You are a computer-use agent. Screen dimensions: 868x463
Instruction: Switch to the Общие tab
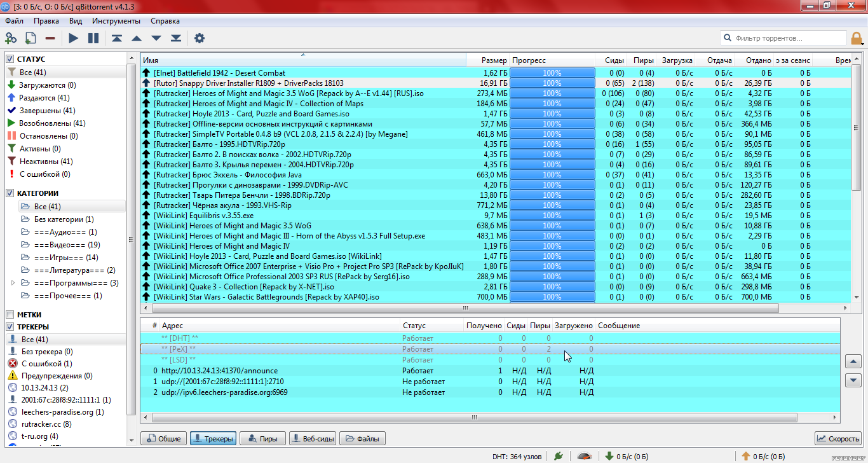point(163,439)
